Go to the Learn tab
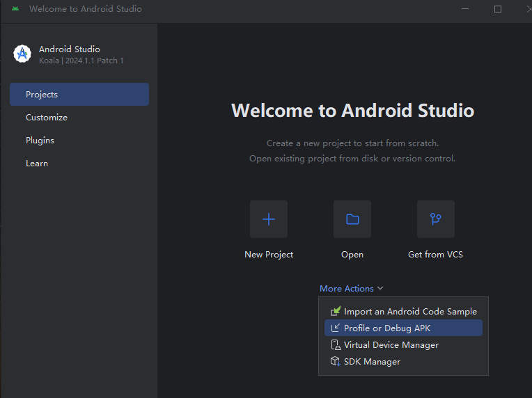532x398 pixels. click(79, 164)
